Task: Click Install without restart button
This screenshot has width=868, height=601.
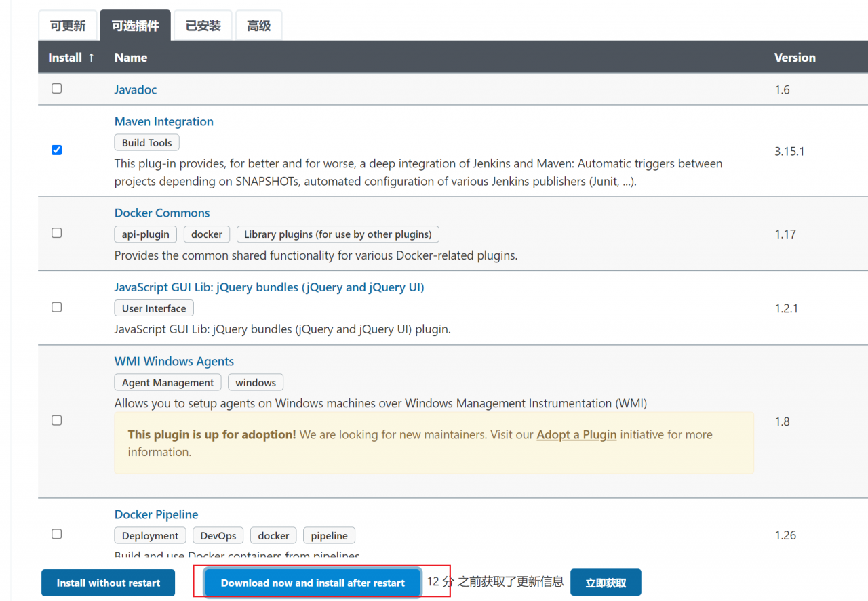Action: coord(108,583)
